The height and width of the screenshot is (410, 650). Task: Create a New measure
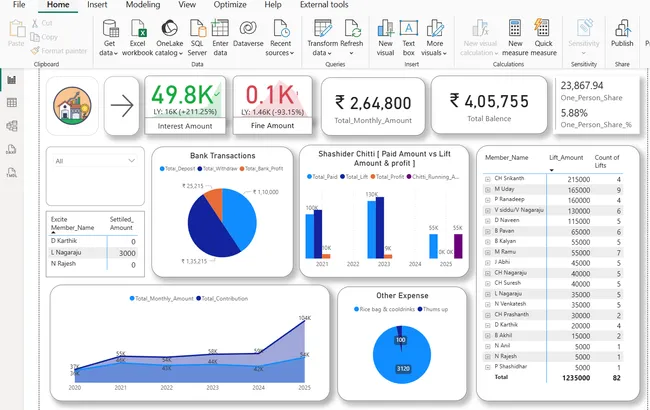pyautogui.click(x=515, y=38)
